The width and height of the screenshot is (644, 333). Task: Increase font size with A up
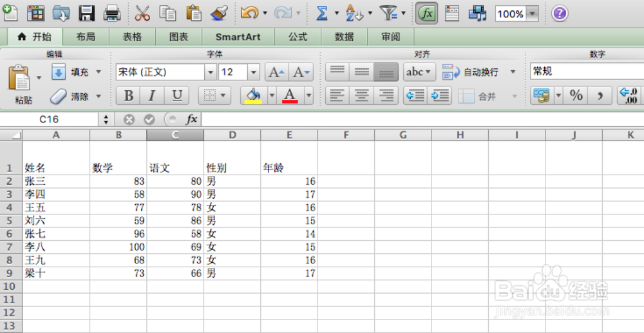[277, 72]
